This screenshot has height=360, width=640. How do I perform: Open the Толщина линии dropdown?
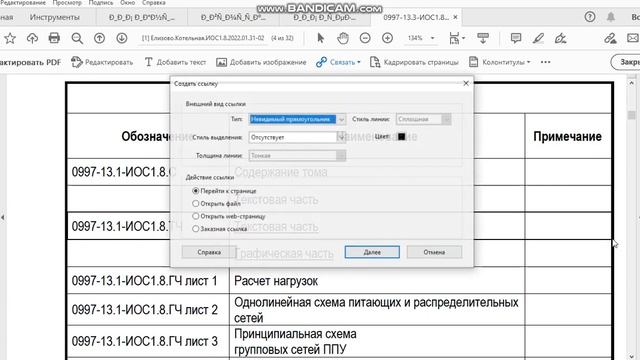pyautogui.click(x=298, y=156)
